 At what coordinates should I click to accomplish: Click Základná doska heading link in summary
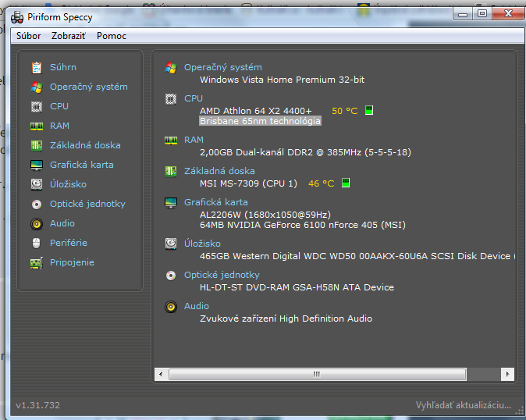pyautogui.click(x=219, y=171)
